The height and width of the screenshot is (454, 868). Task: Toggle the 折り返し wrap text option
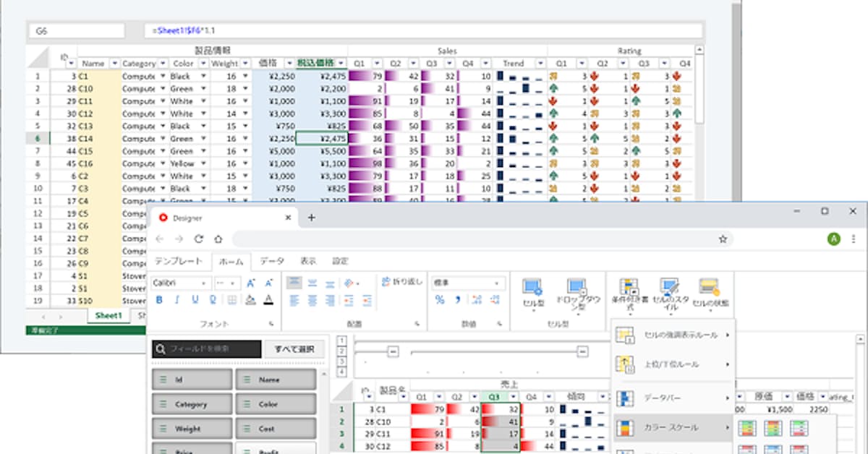click(x=401, y=282)
